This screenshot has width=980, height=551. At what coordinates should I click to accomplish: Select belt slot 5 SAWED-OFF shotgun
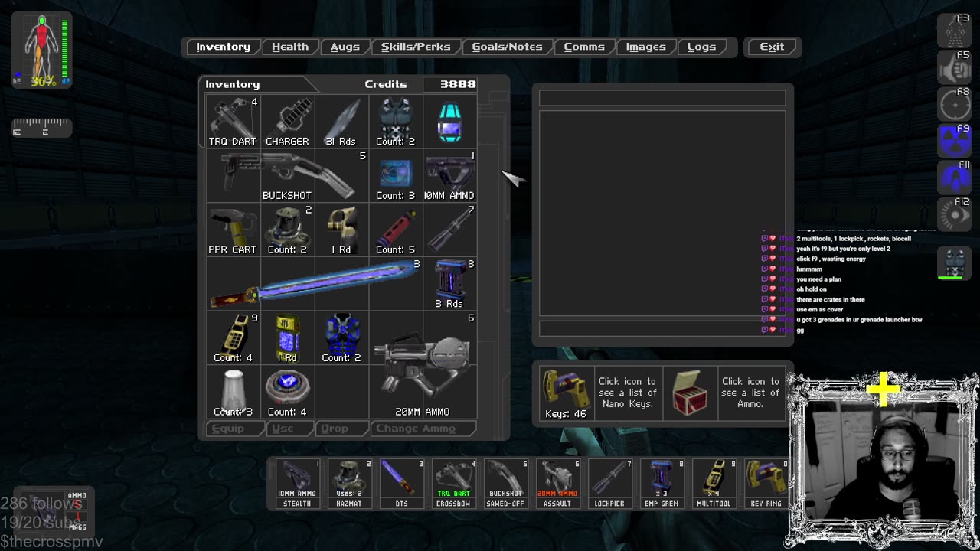505,484
